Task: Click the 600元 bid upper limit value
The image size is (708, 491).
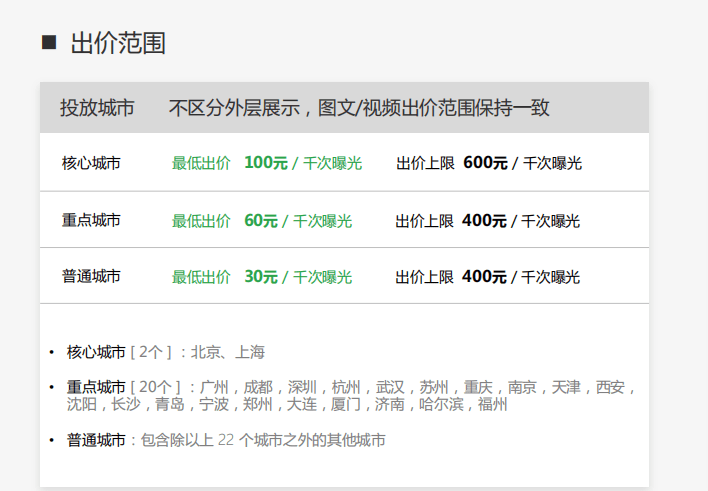Action: [484, 163]
